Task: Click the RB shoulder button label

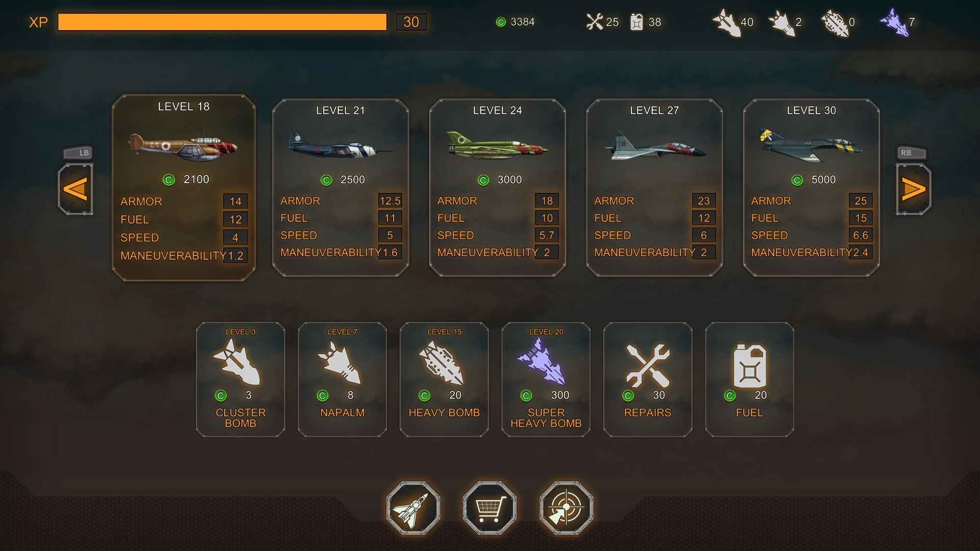Action: 912,153
